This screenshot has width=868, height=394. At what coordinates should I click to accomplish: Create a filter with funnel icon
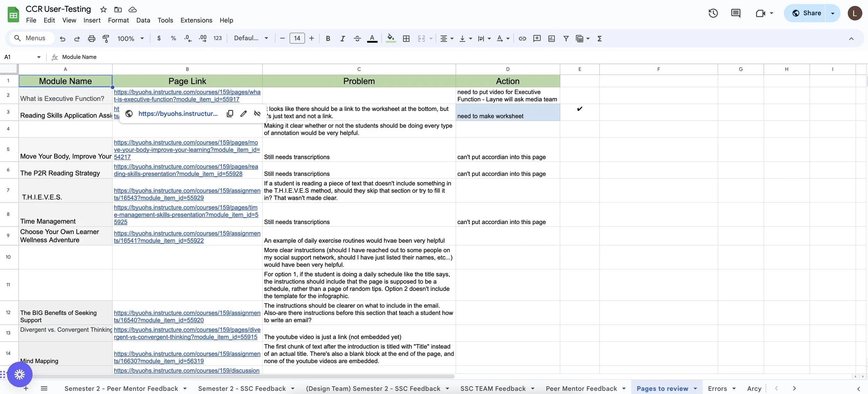pyautogui.click(x=566, y=38)
